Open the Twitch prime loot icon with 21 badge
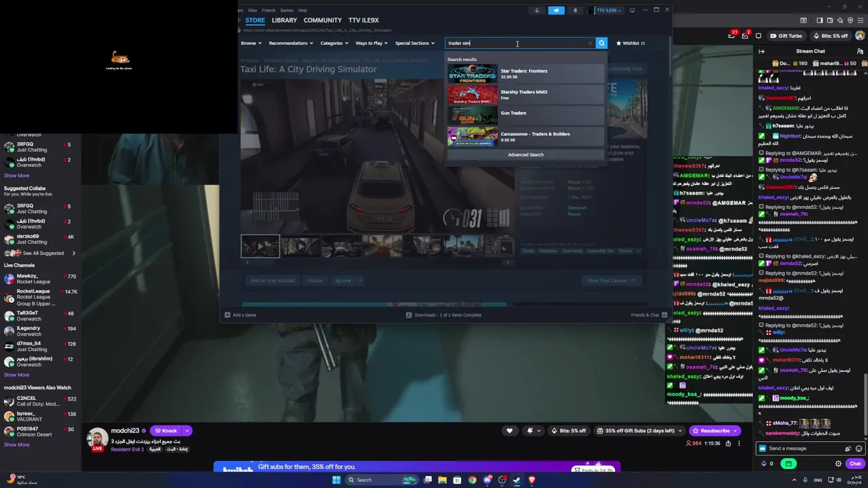The width and height of the screenshot is (868, 488). pos(732,35)
